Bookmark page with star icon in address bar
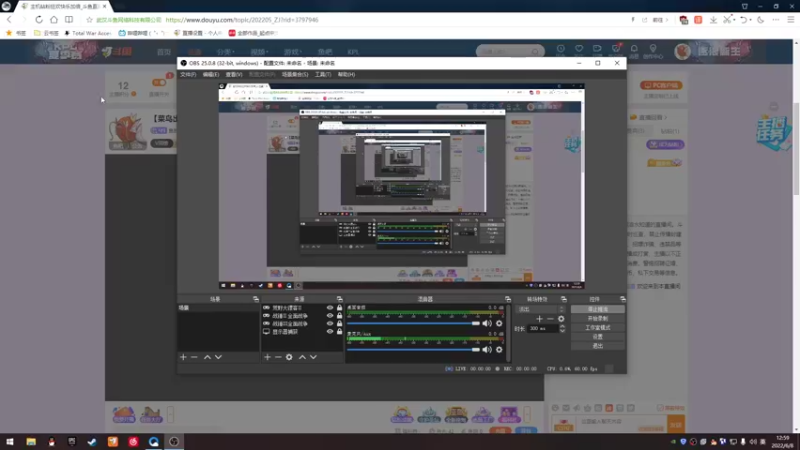Image resolution: width=800 pixels, height=450 pixels. click(x=89, y=20)
